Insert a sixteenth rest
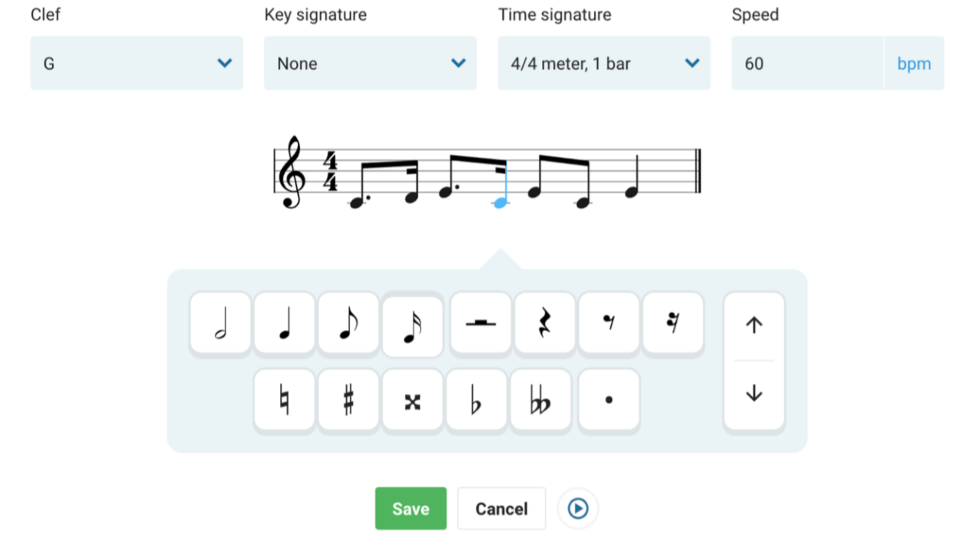This screenshot has width=980, height=540. coord(673,323)
